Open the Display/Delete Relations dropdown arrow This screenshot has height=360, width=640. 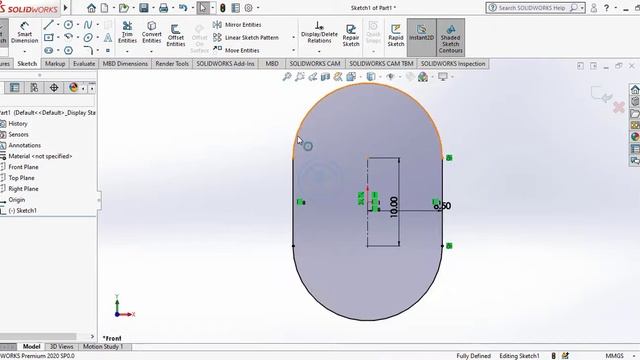tap(319, 51)
